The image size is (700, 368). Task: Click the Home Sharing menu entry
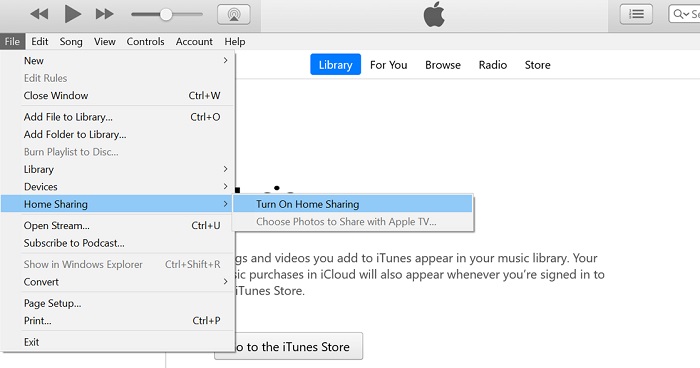[x=118, y=204]
